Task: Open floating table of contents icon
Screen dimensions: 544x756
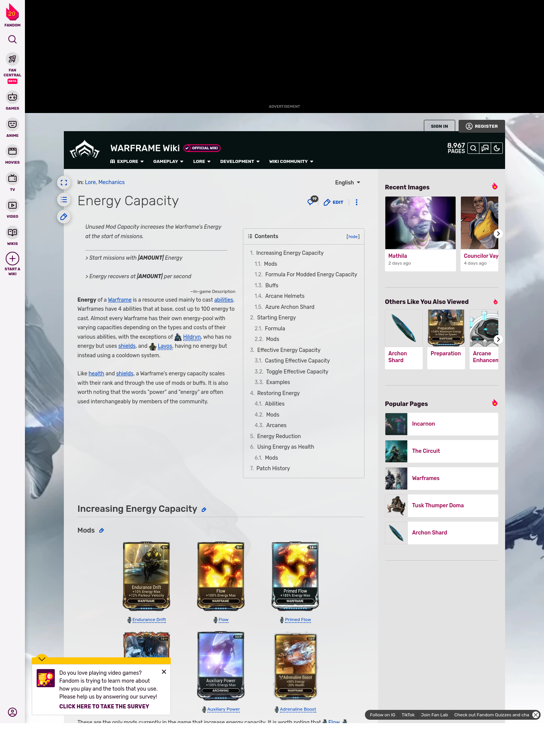Action: click(64, 200)
